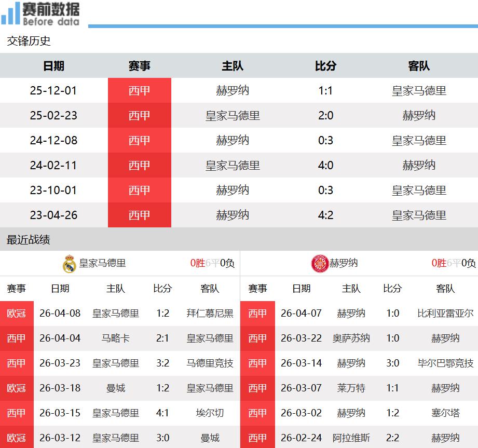Select 马德里竞技 in Real Madrid's recent results
478x448 pixels.
(x=210, y=363)
